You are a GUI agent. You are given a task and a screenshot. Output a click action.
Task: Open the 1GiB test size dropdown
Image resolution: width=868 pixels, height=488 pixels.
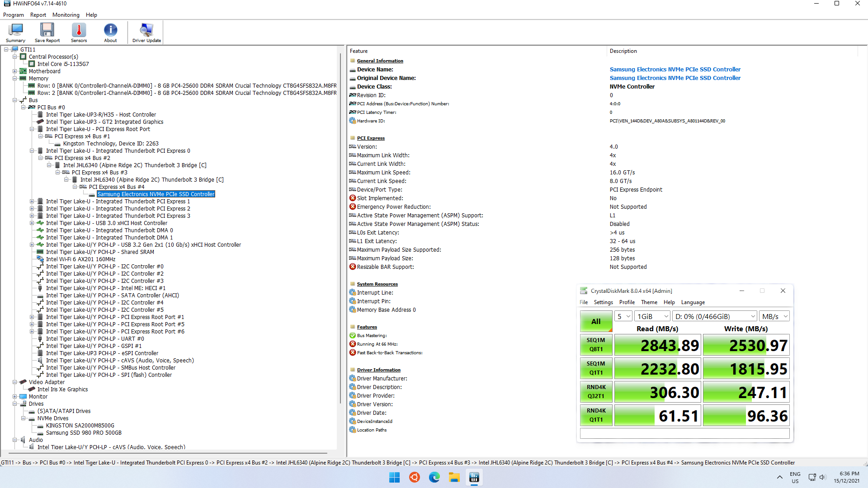(652, 316)
